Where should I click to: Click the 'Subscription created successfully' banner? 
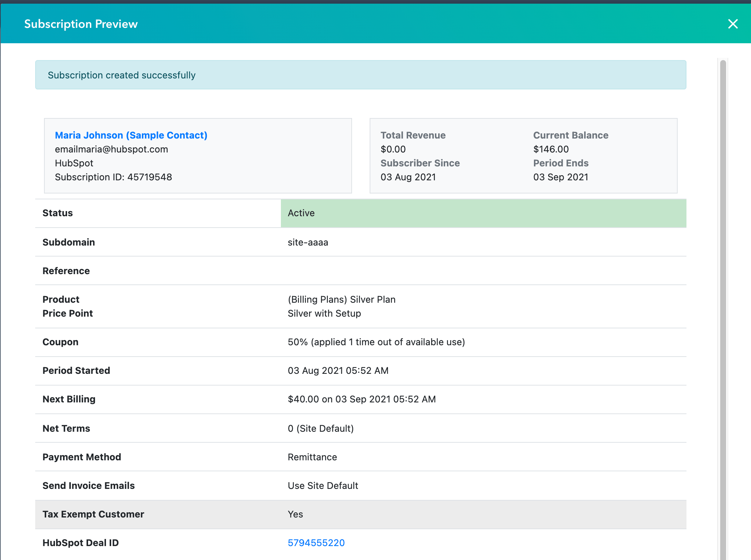point(360,75)
